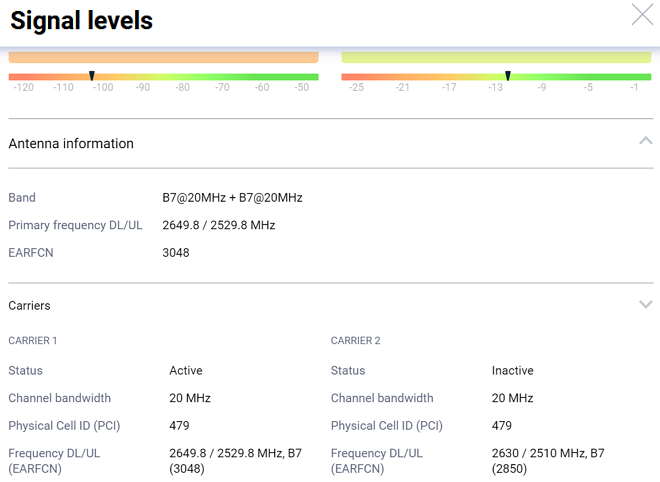
Task: Toggle the Carriers section chevron
Action: pyautogui.click(x=645, y=305)
